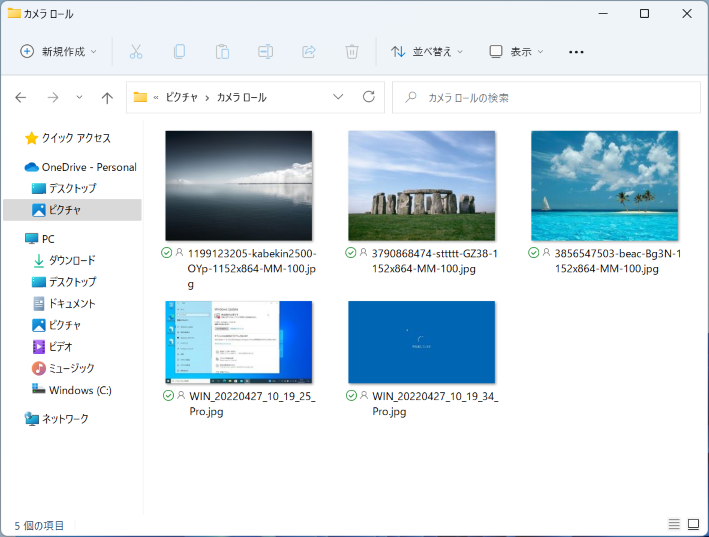This screenshot has height=537, width=709.
Task: Select the dark lake wallpaper thumbnail
Action: pos(239,185)
